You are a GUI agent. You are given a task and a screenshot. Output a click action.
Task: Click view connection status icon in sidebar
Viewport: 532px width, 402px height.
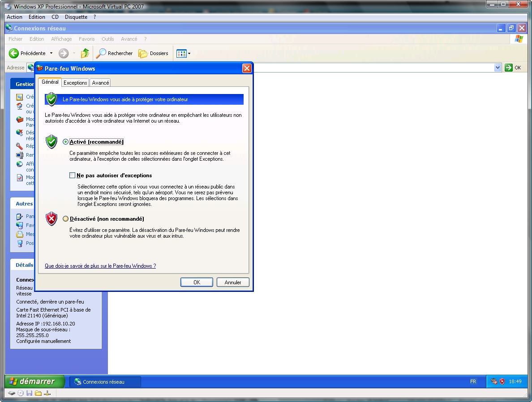point(20,164)
